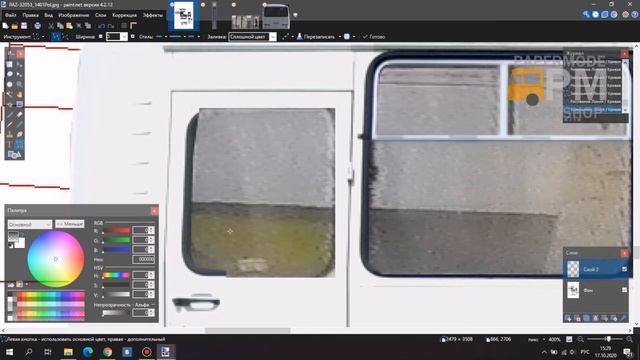Screen dimensions: 640x360
Task: Select the Zoom tool in Tools panel
Action: 19,84
